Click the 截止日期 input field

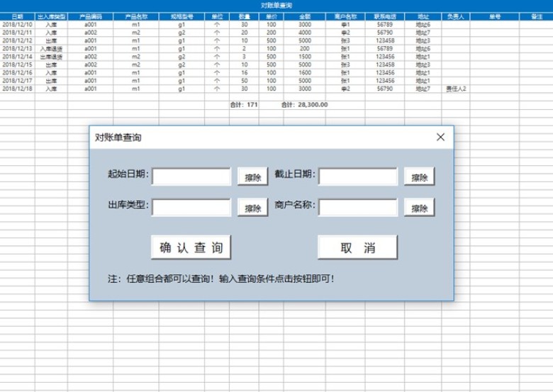point(358,177)
